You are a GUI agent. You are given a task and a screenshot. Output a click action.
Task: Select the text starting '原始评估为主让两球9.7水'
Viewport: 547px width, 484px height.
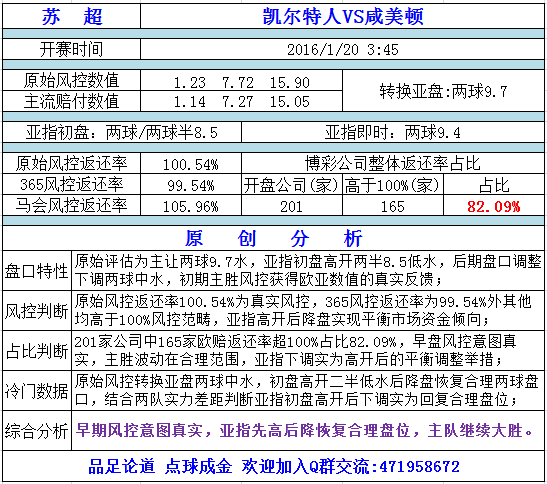pos(308,270)
